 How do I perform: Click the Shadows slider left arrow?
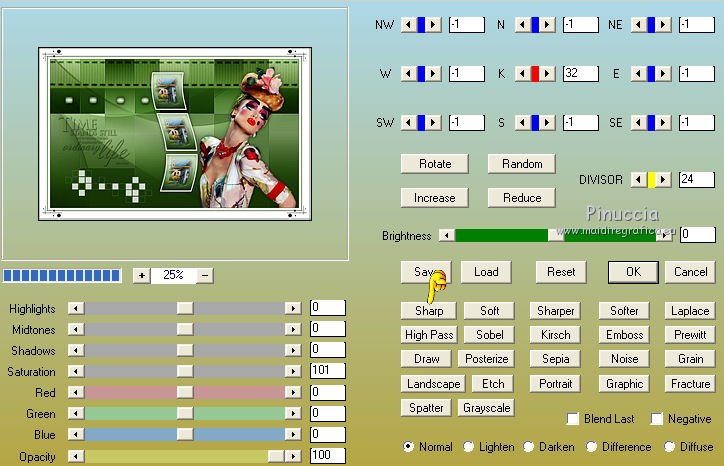click(x=76, y=350)
